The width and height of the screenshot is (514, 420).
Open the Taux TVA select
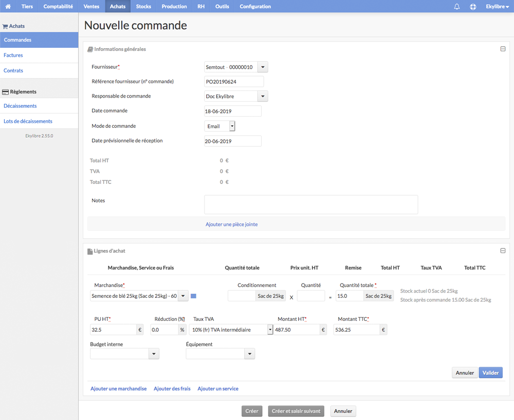point(231,330)
